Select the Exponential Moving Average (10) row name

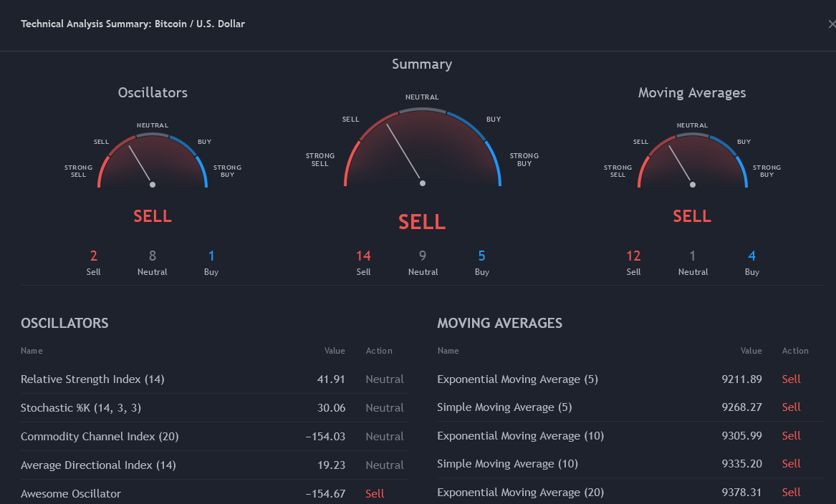coord(520,436)
